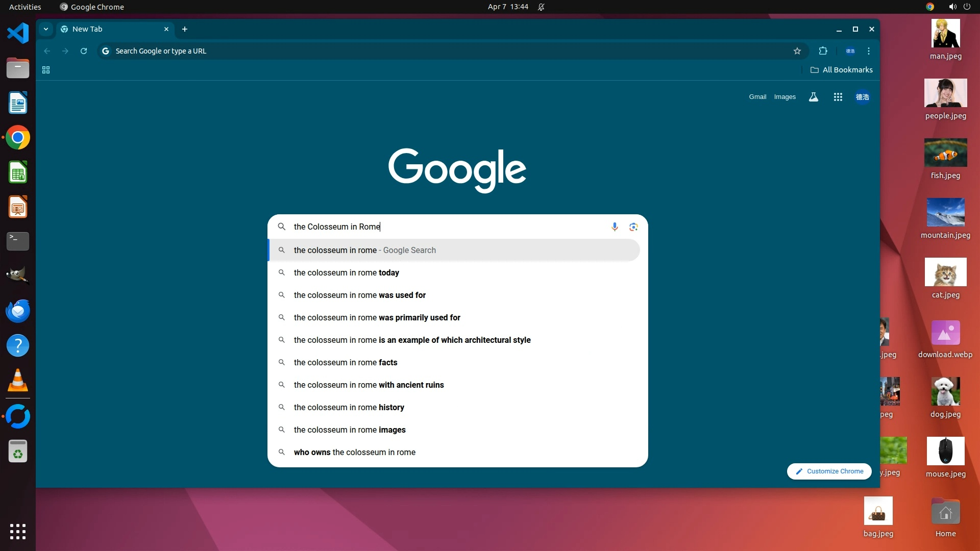Click the Customize Chrome button

[x=829, y=471]
